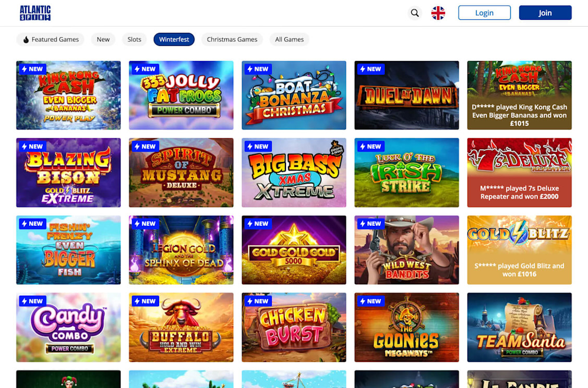Click the UK flag language icon
Image resolution: width=588 pixels, height=388 pixels.
[x=438, y=13]
